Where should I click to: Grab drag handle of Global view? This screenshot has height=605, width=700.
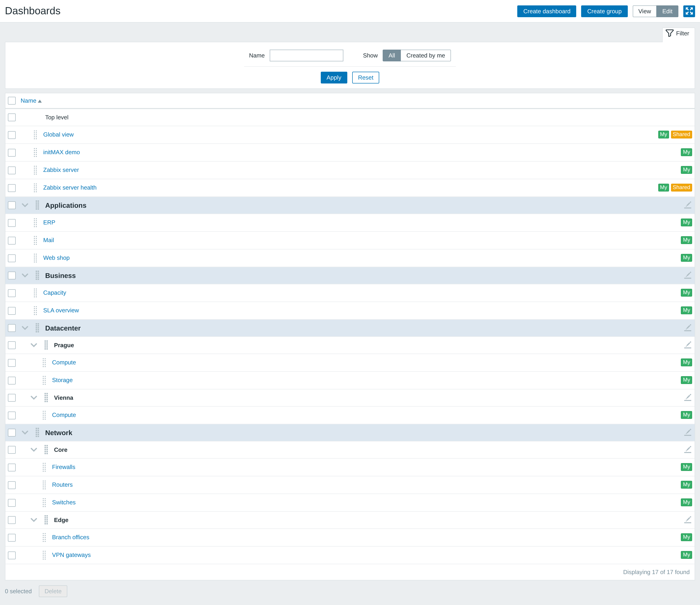35,135
